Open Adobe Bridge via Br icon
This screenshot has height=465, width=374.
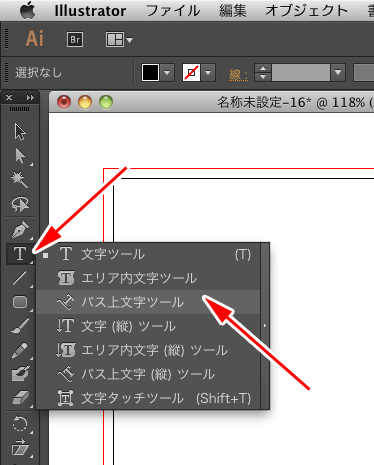click(75, 40)
